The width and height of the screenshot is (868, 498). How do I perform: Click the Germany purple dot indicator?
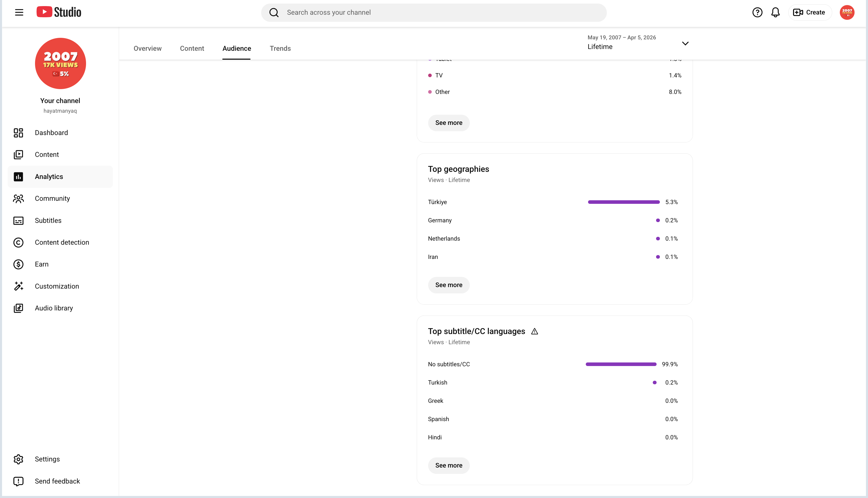[x=658, y=220]
